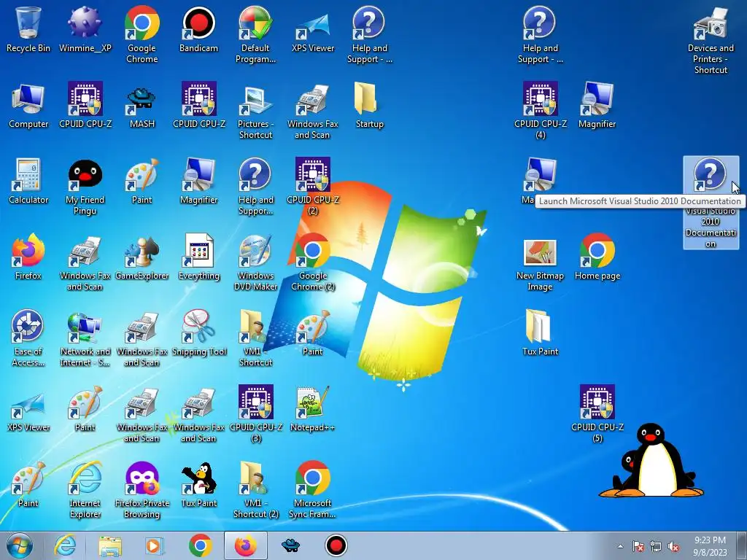Open Google Chrome from the taskbar
This screenshot has width=747, height=560.
(200, 545)
